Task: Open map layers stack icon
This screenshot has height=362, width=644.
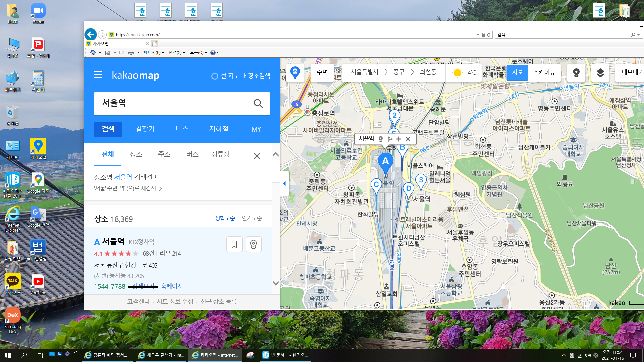Action: tap(600, 73)
